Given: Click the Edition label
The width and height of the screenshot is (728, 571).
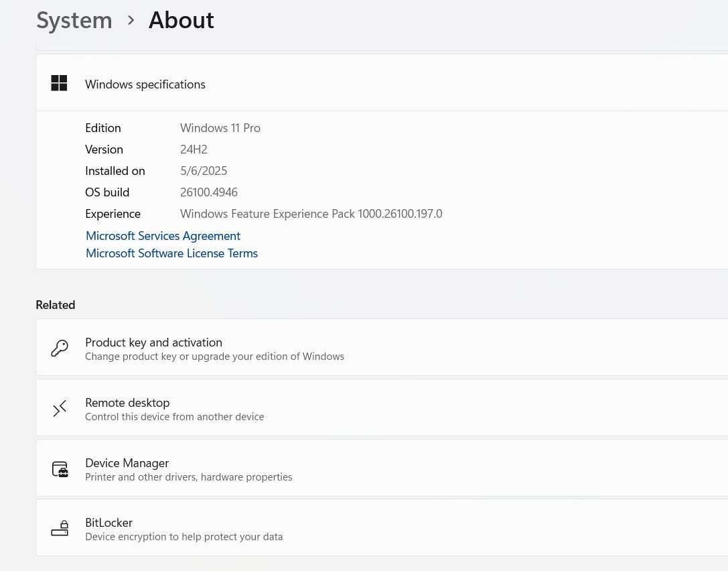Looking at the screenshot, I should (103, 128).
